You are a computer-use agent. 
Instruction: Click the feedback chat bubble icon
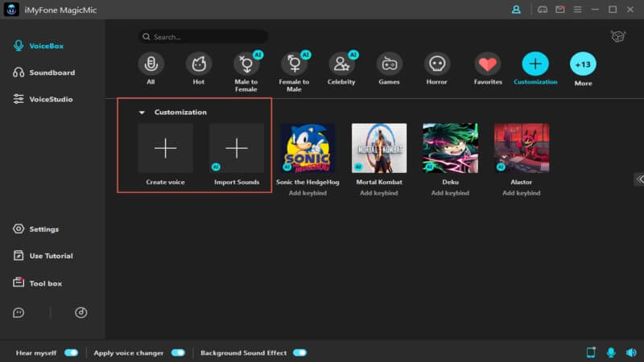[x=19, y=313]
